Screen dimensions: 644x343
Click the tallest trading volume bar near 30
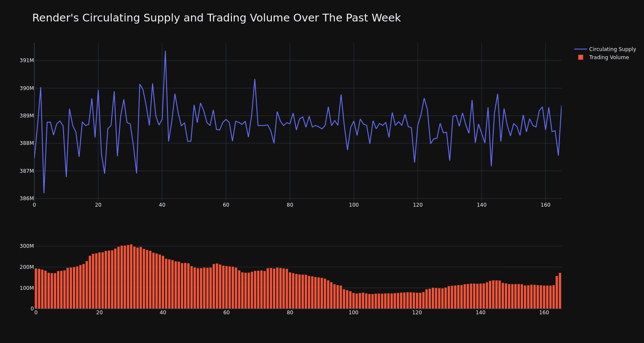[131, 277]
